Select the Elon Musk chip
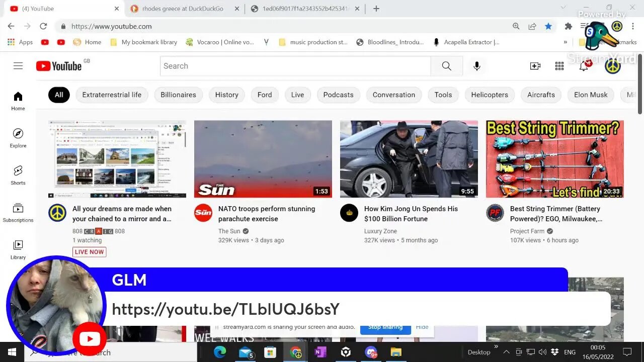The height and width of the screenshot is (362, 644). pyautogui.click(x=591, y=95)
